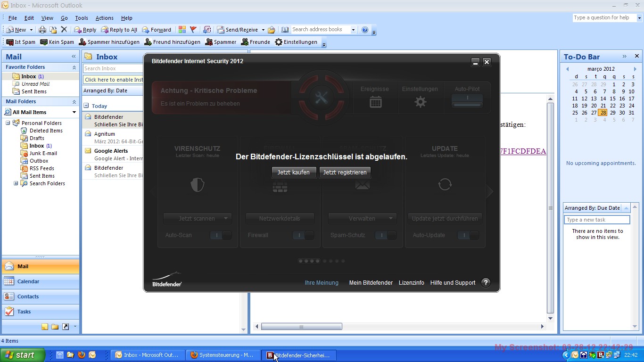Toggle the Firewall switch
Image resolution: width=644 pixels, height=362 pixels.
coord(303,235)
